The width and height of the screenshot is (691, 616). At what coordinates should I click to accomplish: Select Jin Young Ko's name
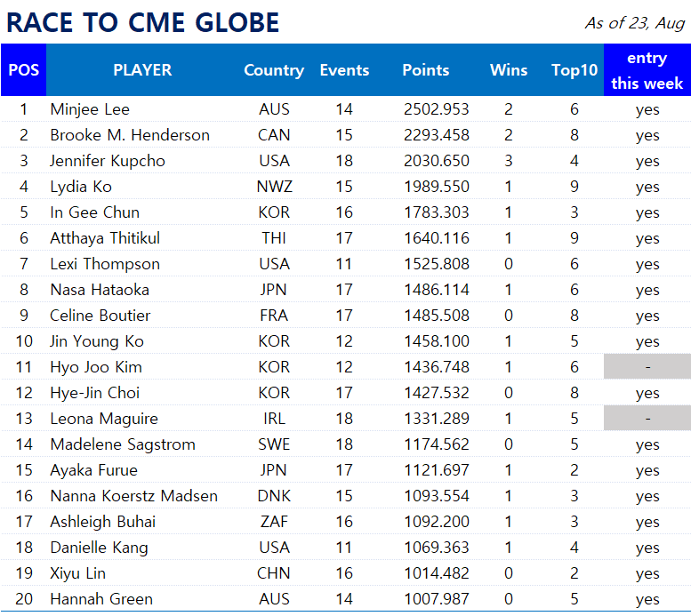click(x=97, y=341)
